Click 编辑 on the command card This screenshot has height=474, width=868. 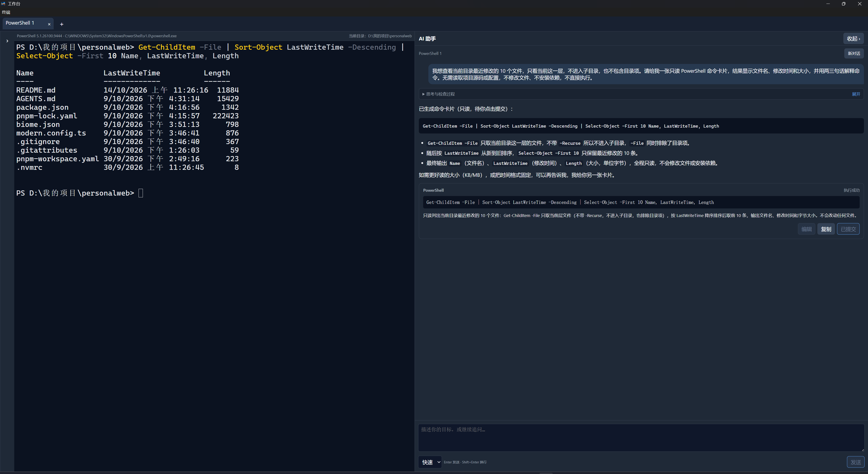[806, 229]
